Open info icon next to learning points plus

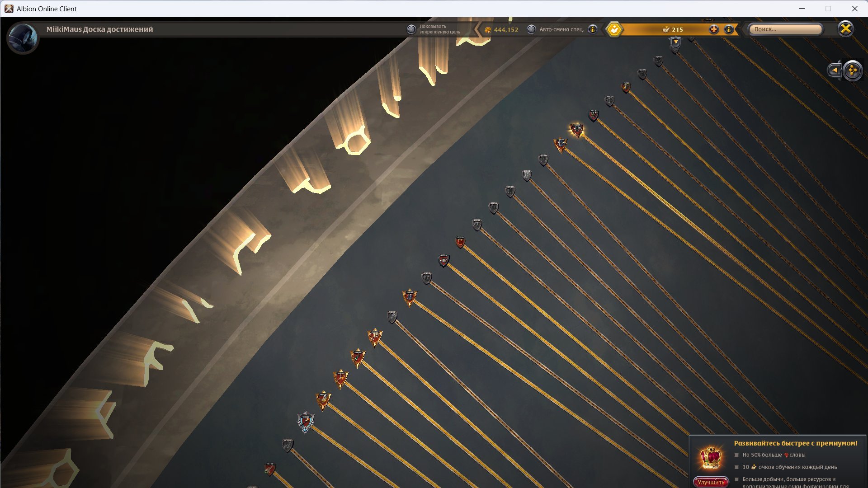point(729,29)
